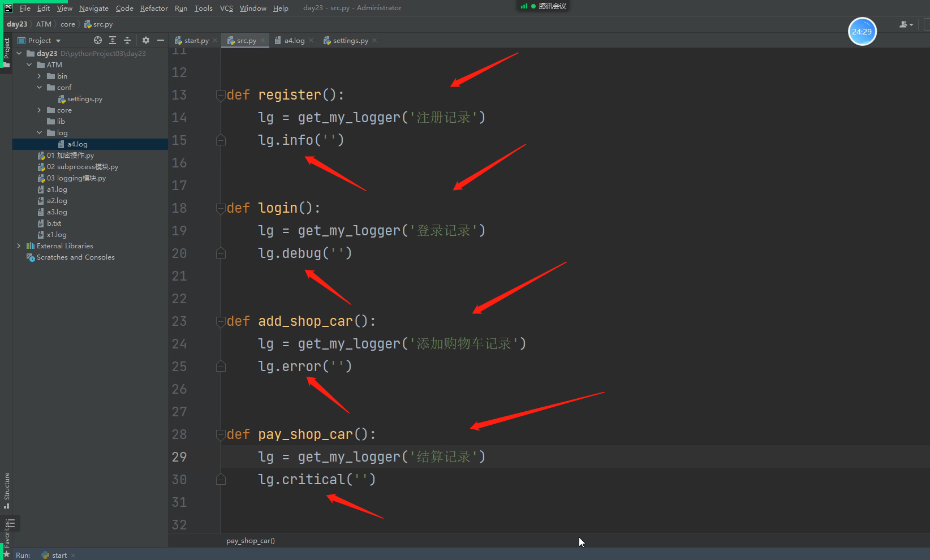
Task: Expand the core folder
Action: tap(40, 110)
